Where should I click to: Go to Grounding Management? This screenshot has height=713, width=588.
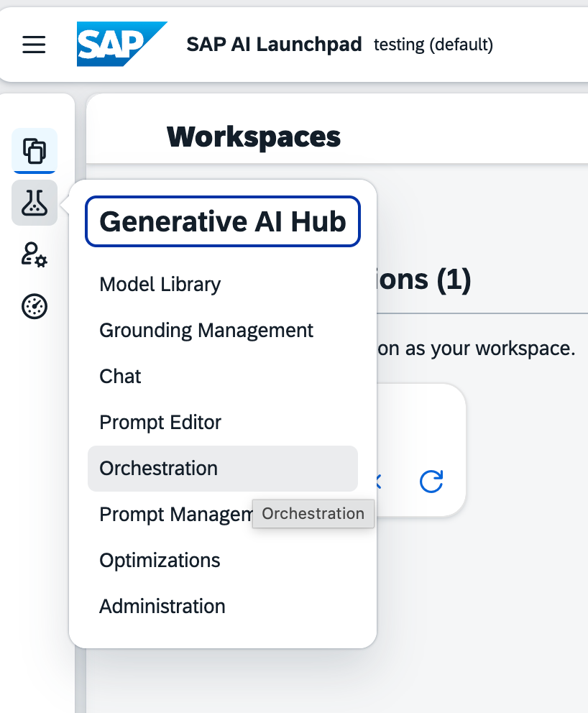coord(223,331)
